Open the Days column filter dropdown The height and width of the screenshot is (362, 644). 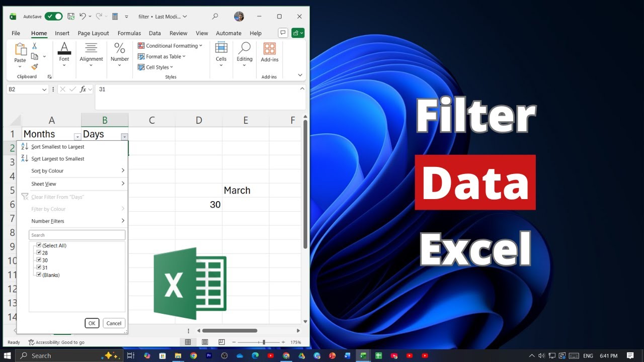(124, 137)
